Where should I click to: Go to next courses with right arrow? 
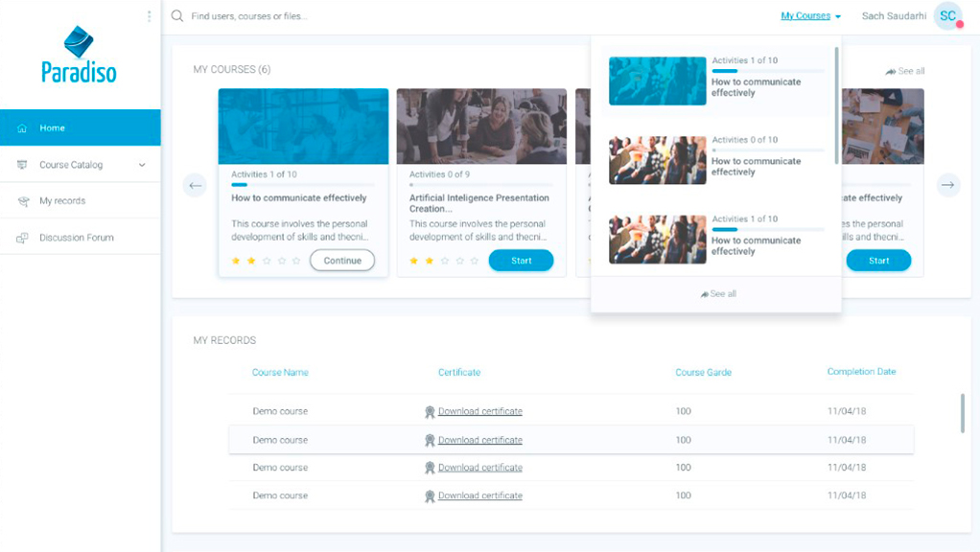pyautogui.click(x=948, y=185)
